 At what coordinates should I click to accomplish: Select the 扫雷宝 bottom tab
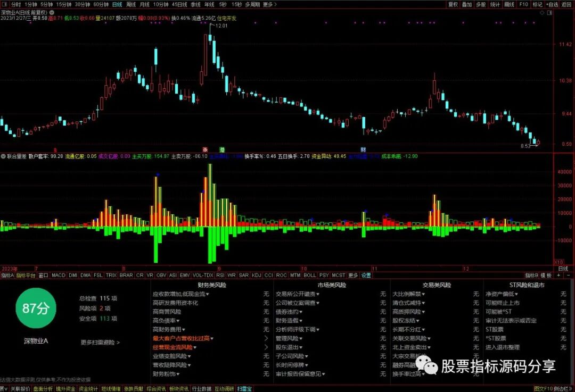[244, 389]
